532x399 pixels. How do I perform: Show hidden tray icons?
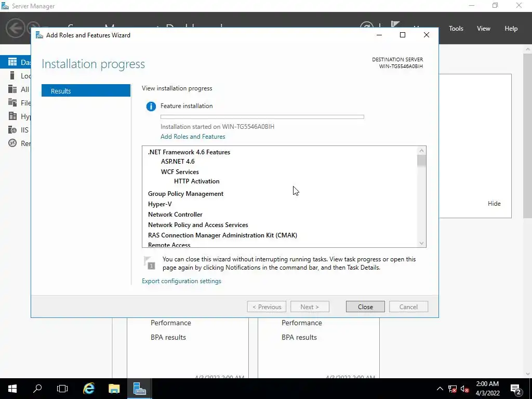(x=440, y=389)
